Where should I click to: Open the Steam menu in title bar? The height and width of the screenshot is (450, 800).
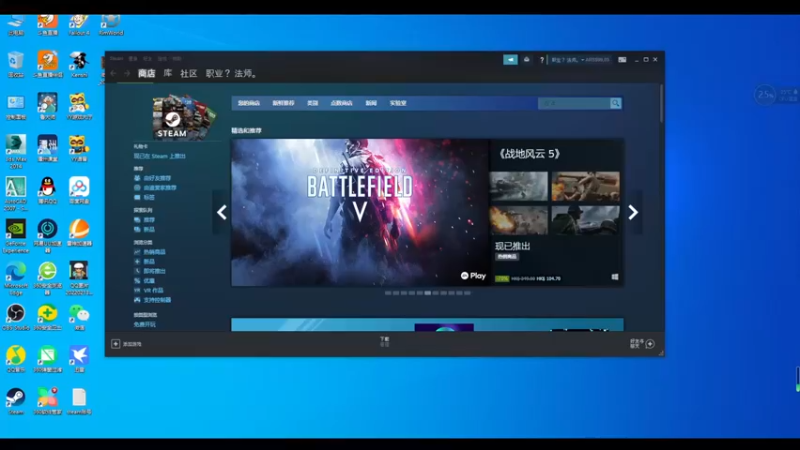pyautogui.click(x=116, y=59)
